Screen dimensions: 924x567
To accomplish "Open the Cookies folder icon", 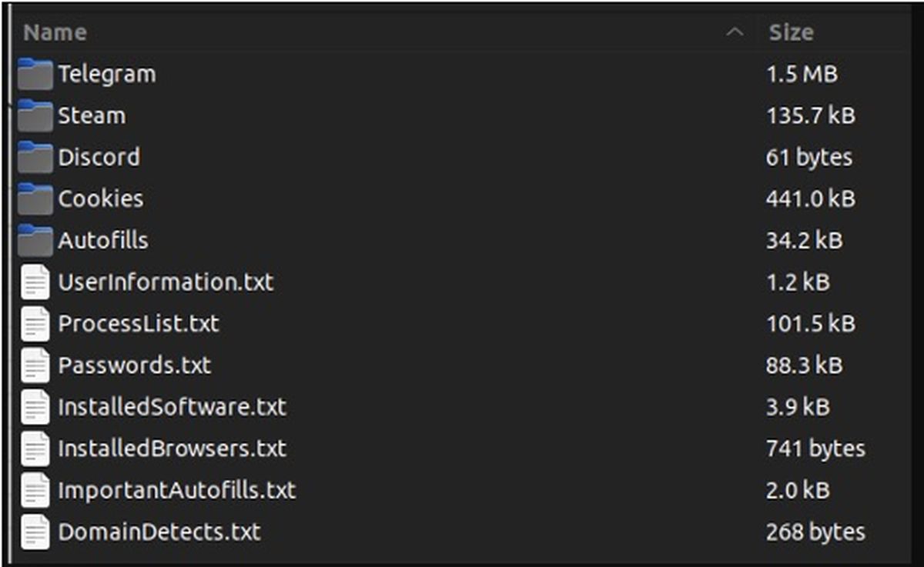I will (35, 198).
